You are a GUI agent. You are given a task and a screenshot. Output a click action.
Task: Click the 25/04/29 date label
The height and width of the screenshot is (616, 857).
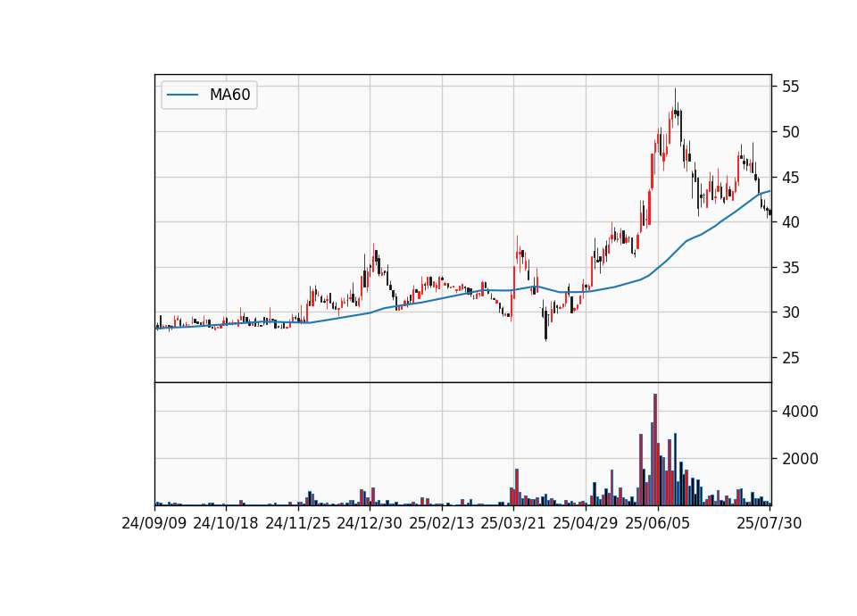(586, 523)
